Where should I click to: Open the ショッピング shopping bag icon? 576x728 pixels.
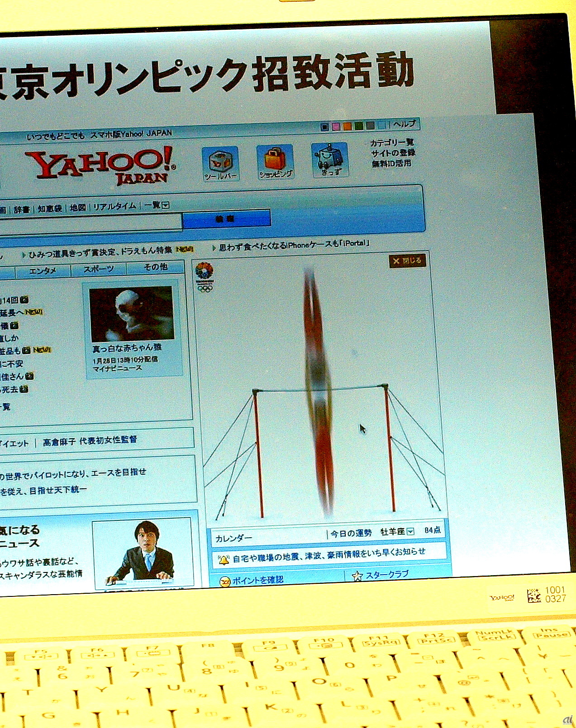coord(276,161)
